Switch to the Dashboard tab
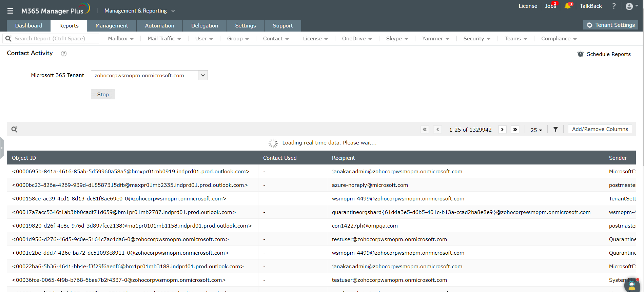 29,26
